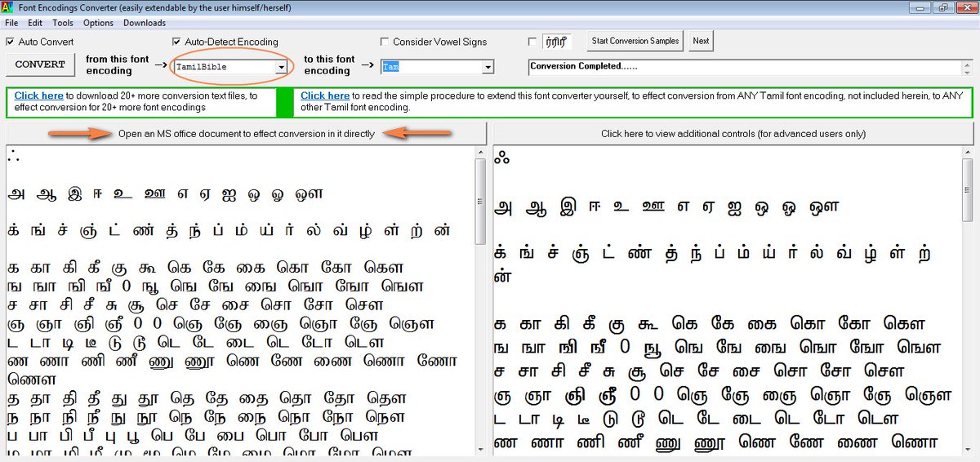Image resolution: width=980 pixels, height=462 pixels.
Task: Click the left text pane vertical scrollbar
Action: click(480, 300)
